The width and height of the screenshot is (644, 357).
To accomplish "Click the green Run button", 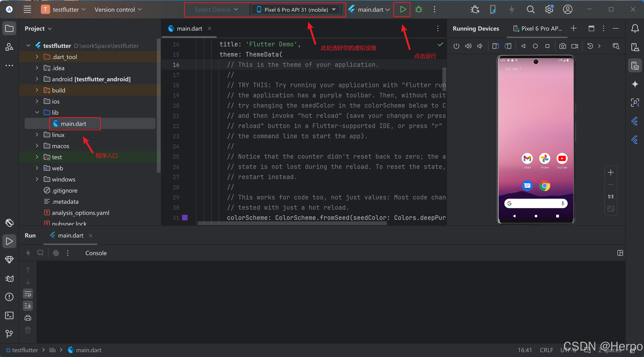I will click(402, 9).
